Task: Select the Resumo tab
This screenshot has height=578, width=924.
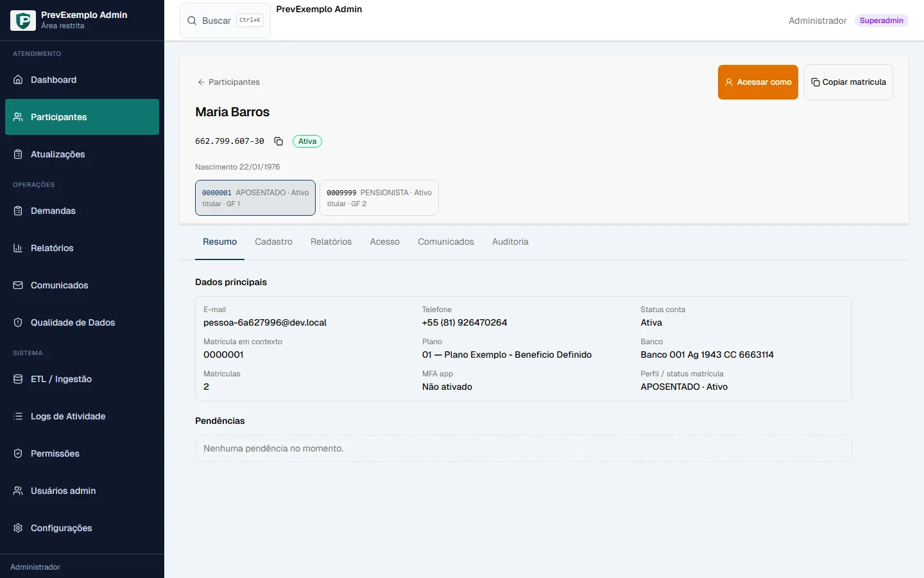Action: coord(219,242)
